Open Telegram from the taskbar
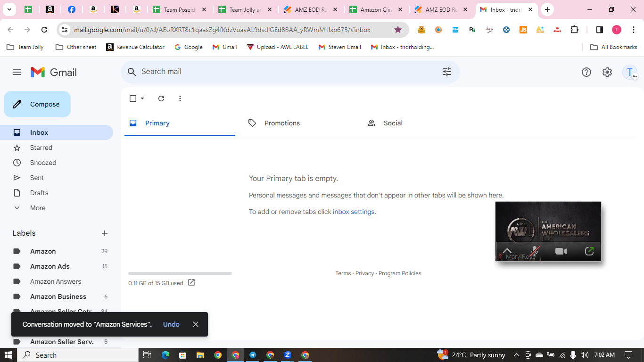Viewport: 644px width, 362px height. pos(253,355)
